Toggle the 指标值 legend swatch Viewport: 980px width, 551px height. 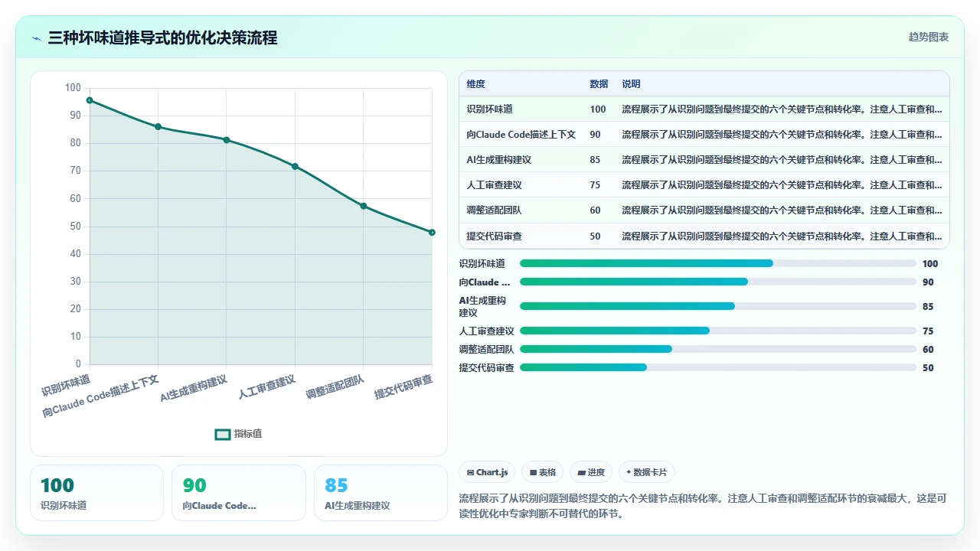(223, 434)
